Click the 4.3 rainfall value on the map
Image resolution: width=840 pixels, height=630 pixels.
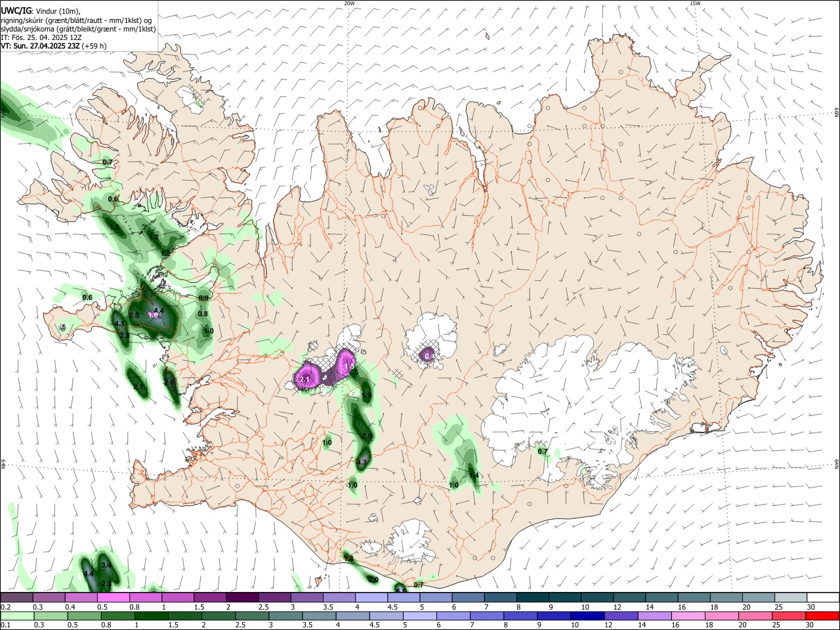coord(361,462)
